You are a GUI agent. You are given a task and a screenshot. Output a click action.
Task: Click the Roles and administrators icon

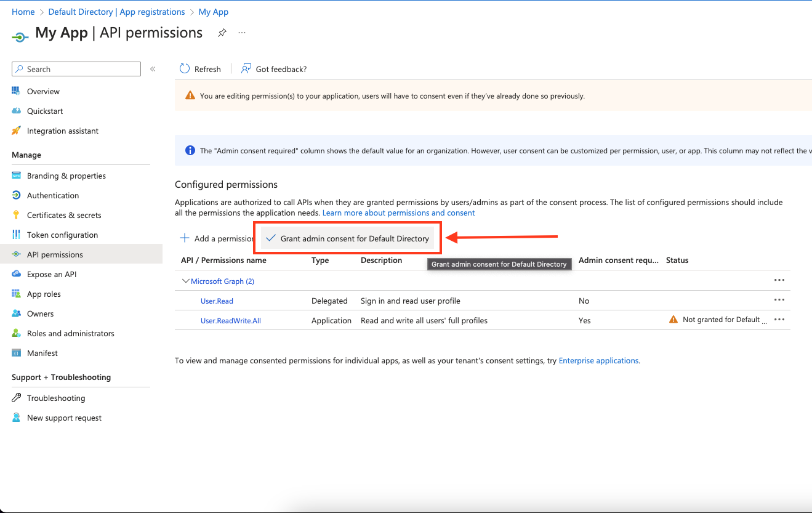point(16,333)
